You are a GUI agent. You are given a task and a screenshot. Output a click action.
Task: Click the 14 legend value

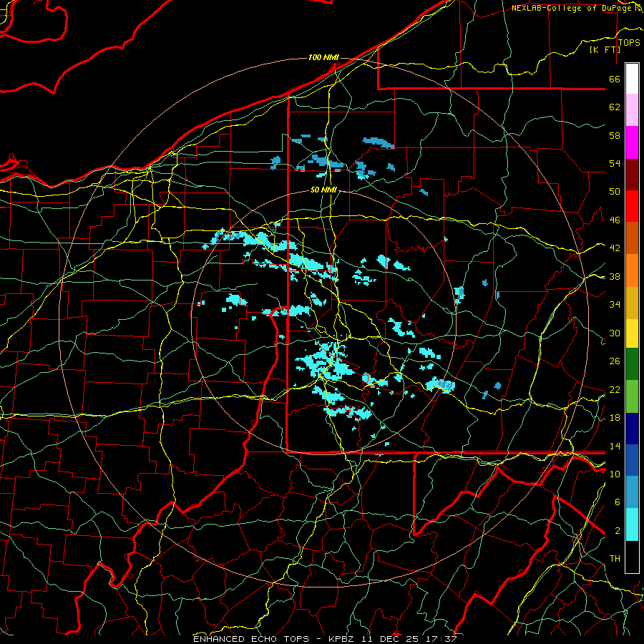pyautogui.click(x=615, y=446)
